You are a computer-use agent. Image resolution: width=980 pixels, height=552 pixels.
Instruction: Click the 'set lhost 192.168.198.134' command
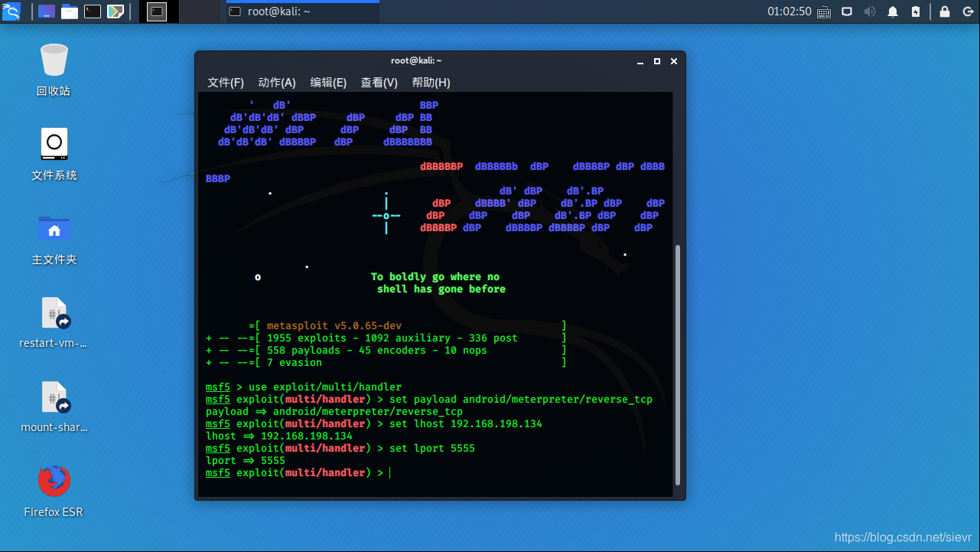[466, 423]
